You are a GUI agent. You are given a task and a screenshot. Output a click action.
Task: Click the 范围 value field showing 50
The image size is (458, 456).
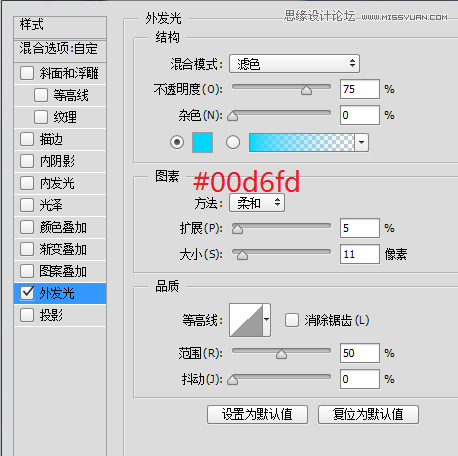(360, 353)
